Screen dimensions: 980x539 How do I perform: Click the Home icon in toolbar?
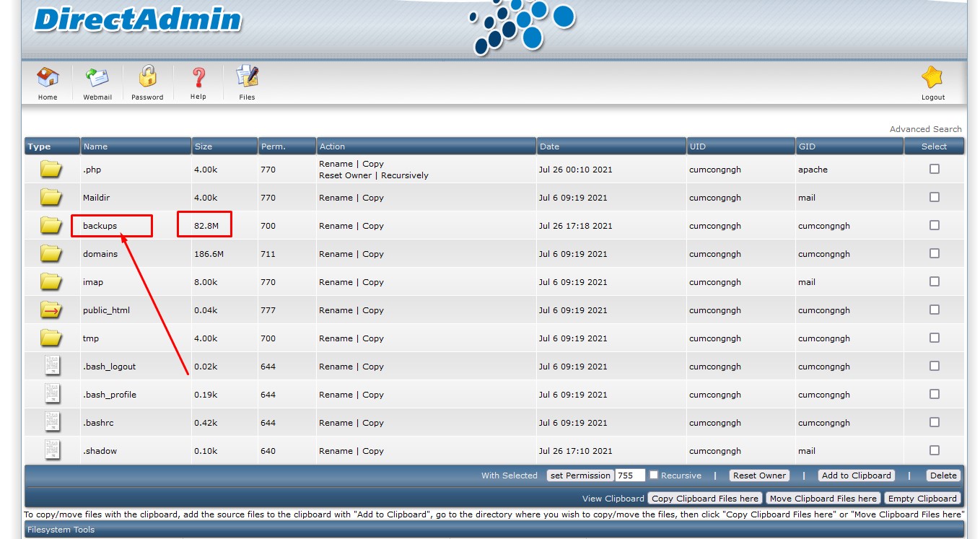(x=48, y=77)
